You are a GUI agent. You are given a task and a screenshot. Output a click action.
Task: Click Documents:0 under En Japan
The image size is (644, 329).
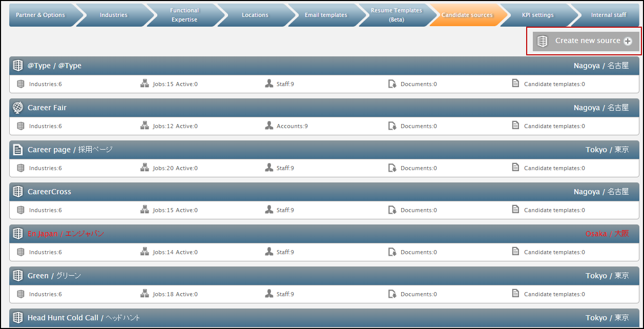pyautogui.click(x=419, y=252)
